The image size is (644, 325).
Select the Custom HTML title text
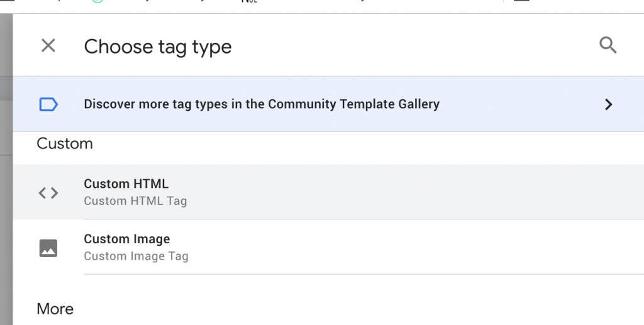[126, 184]
